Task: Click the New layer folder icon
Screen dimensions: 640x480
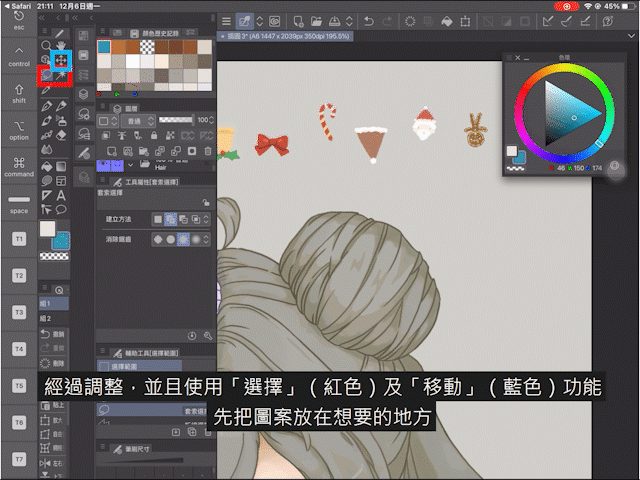Action: click(x=143, y=151)
